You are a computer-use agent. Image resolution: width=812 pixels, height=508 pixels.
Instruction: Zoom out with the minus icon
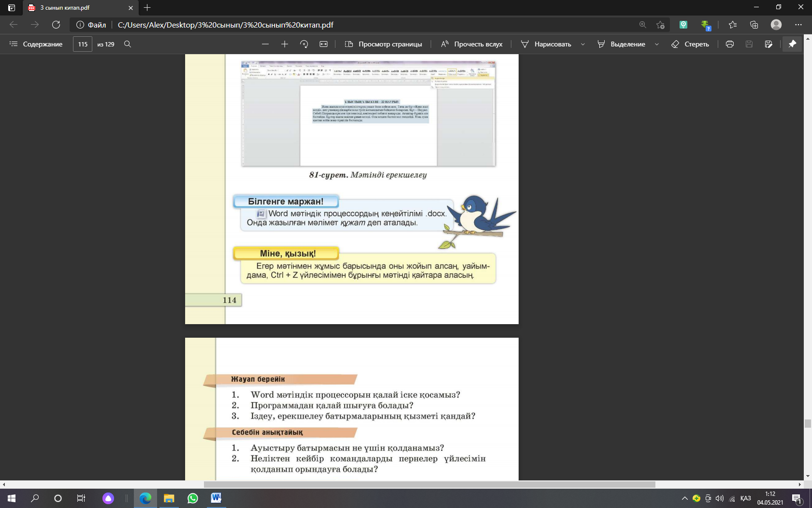tap(265, 44)
